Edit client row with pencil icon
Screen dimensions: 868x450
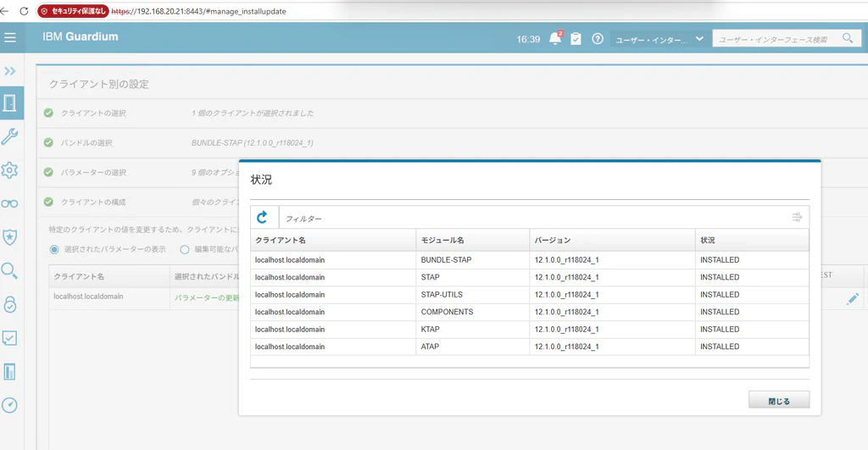[x=853, y=299]
